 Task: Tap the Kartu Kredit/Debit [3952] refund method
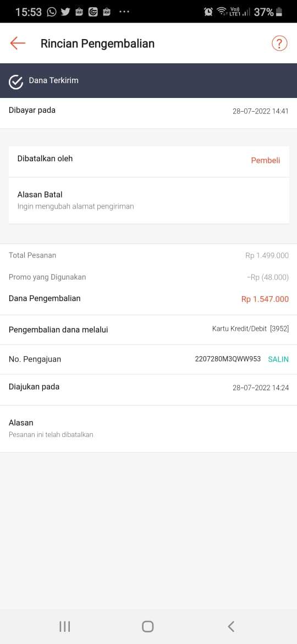[250, 329]
